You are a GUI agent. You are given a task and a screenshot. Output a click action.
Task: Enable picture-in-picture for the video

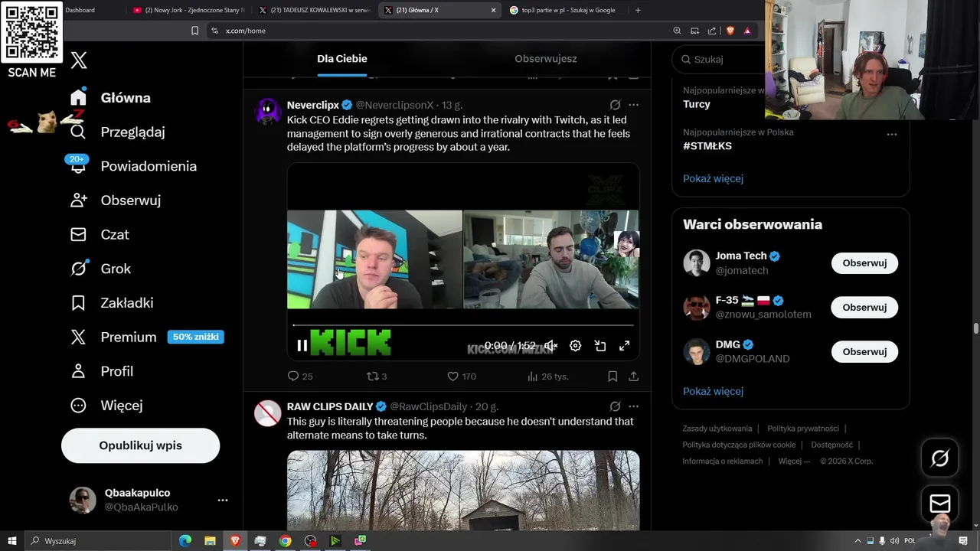600,346
